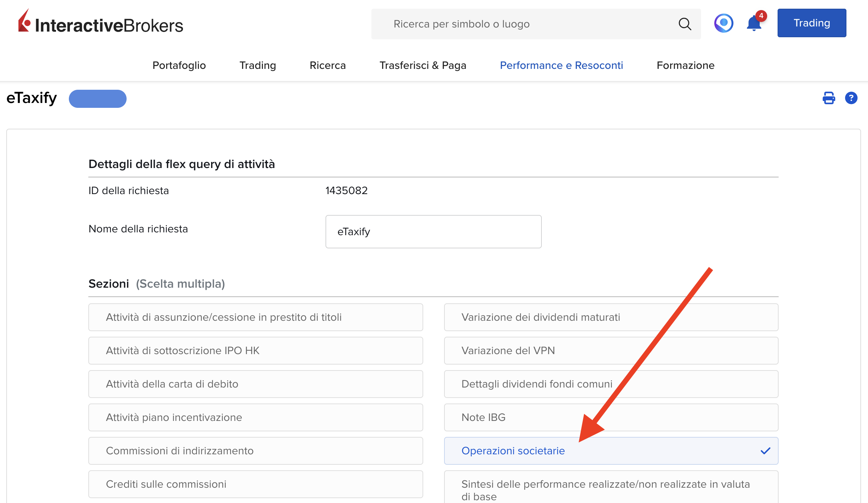
Task: Open the Portafoglio menu
Action: (179, 65)
